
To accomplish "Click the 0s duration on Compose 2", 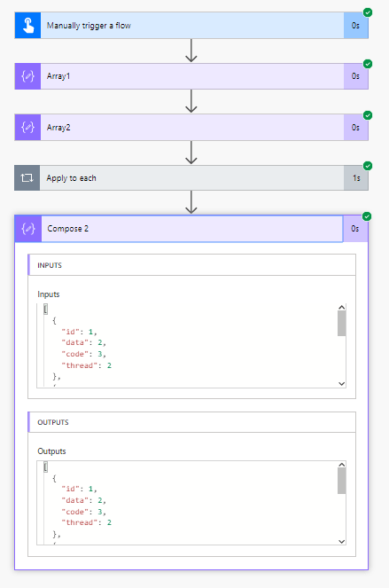I will click(x=355, y=229).
